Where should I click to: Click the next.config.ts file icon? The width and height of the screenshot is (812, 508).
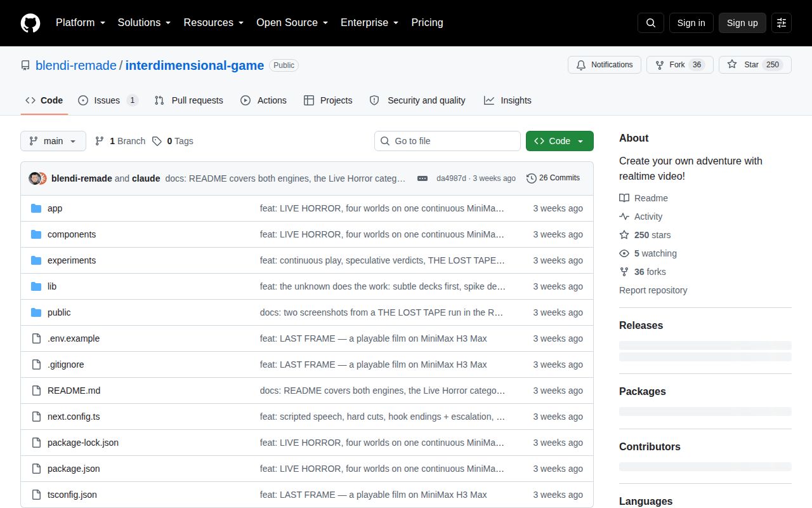coord(36,417)
